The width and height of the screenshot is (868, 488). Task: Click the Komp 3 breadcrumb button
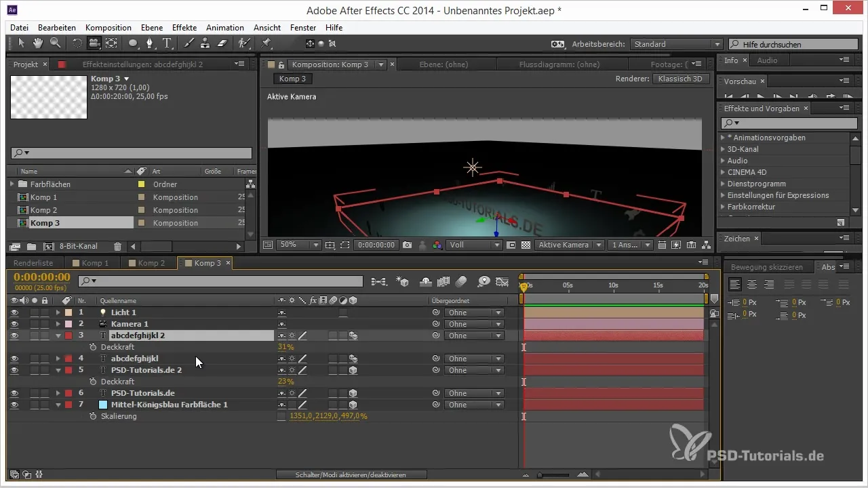[x=293, y=79]
